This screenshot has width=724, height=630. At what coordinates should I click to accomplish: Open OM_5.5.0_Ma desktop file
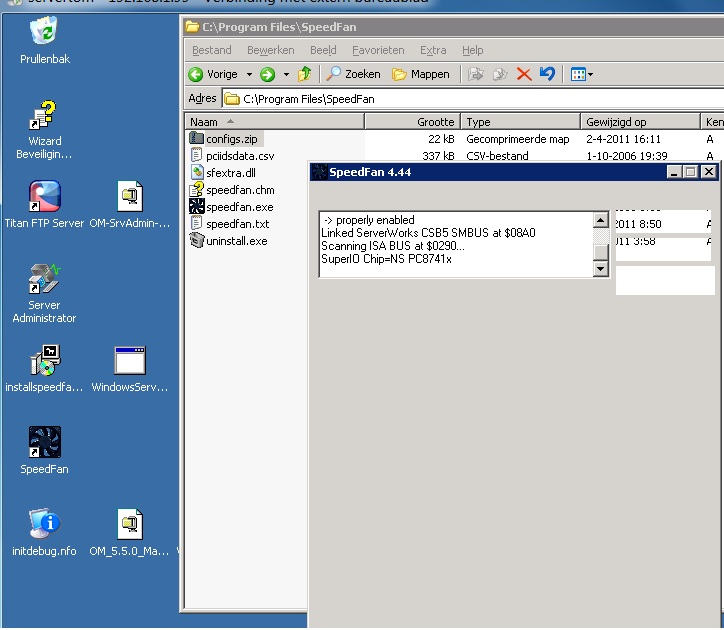pyautogui.click(x=130, y=532)
